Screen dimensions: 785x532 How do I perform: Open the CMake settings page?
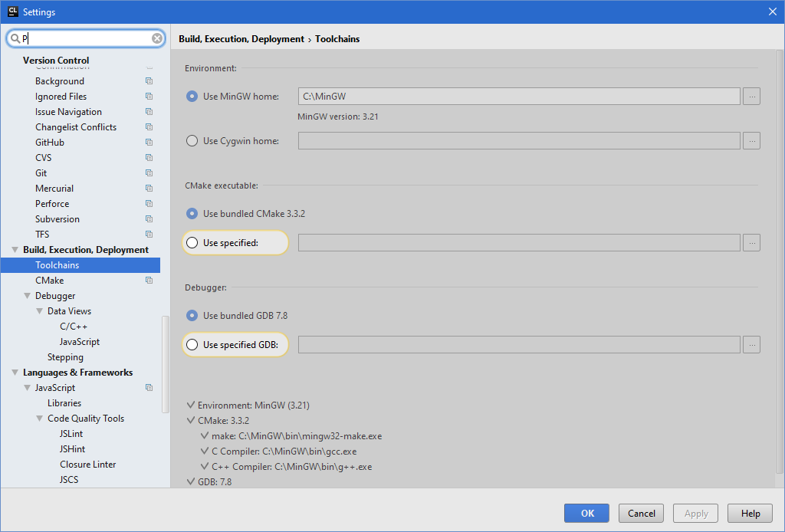pos(50,281)
